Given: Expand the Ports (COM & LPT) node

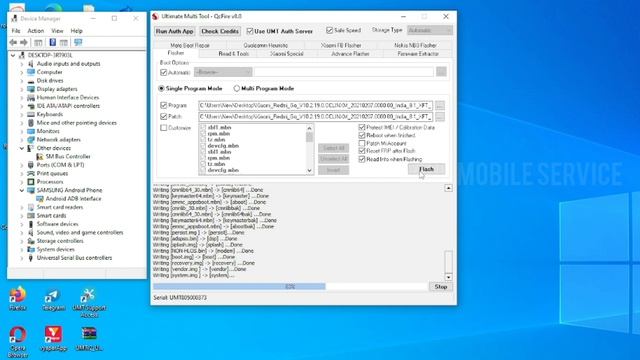Looking at the screenshot, I should point(22,165).
